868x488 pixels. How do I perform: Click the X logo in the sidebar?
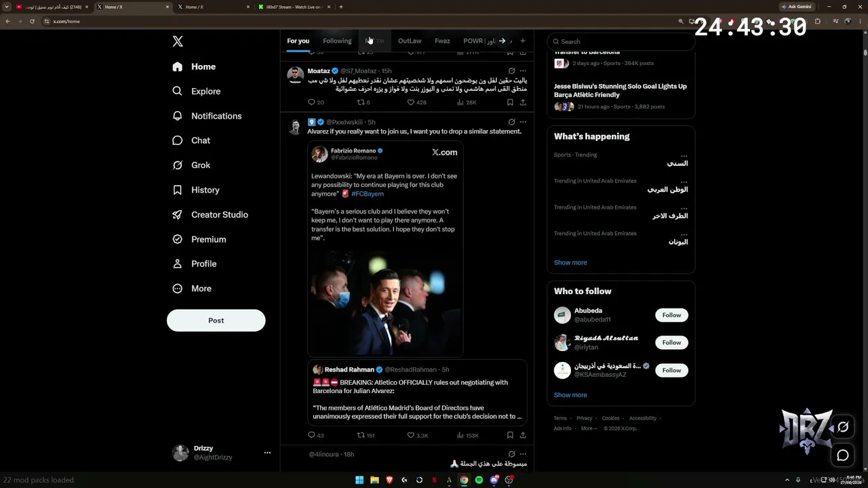(178, 41)
